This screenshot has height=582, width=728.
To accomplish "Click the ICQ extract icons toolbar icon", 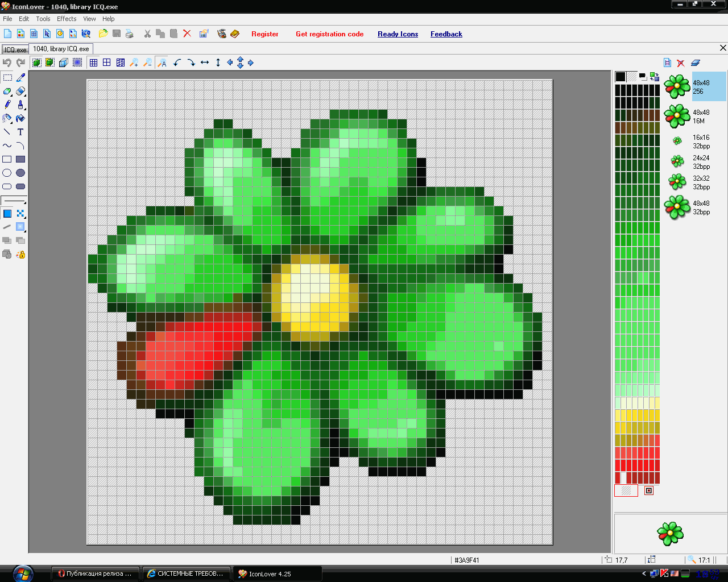I will (86, 34).
